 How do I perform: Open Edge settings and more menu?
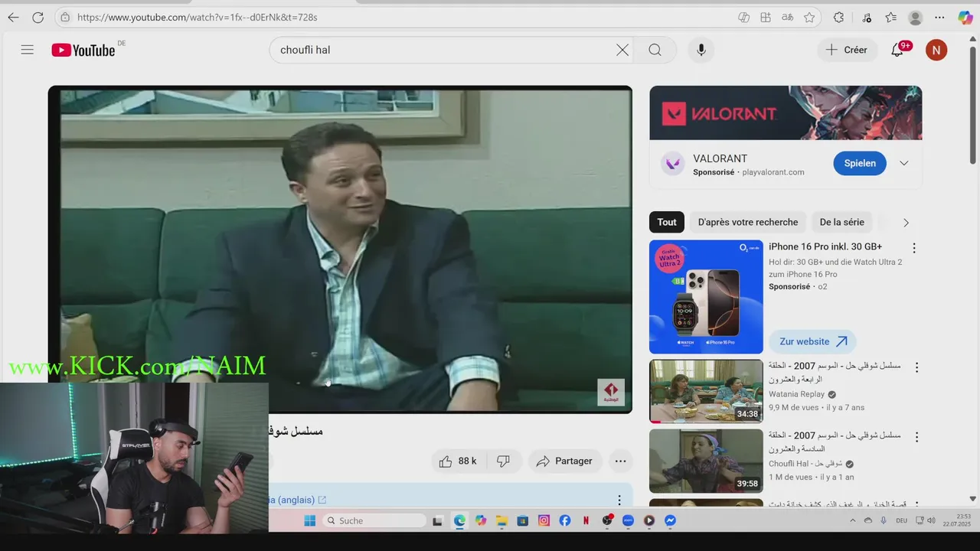click(940, 17)
